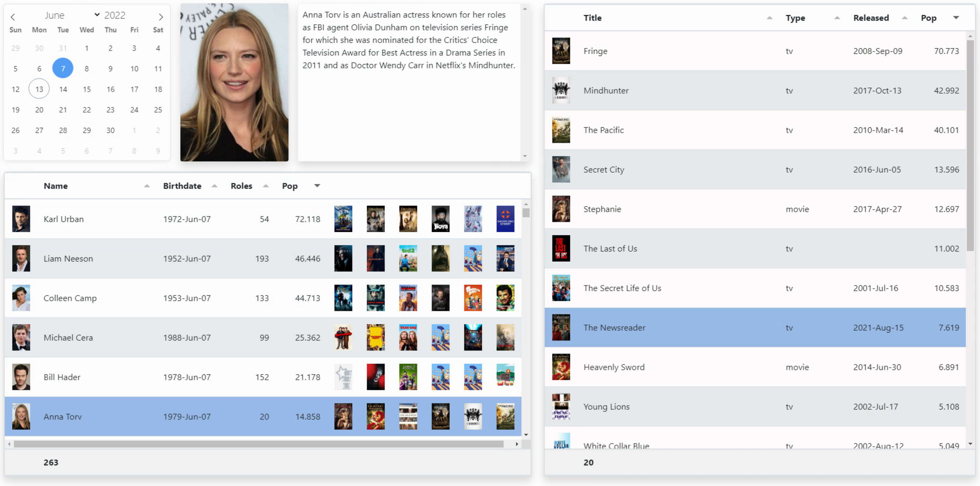
Task: Click titles table scroll-down arrow
Action: tap(970, 444)
